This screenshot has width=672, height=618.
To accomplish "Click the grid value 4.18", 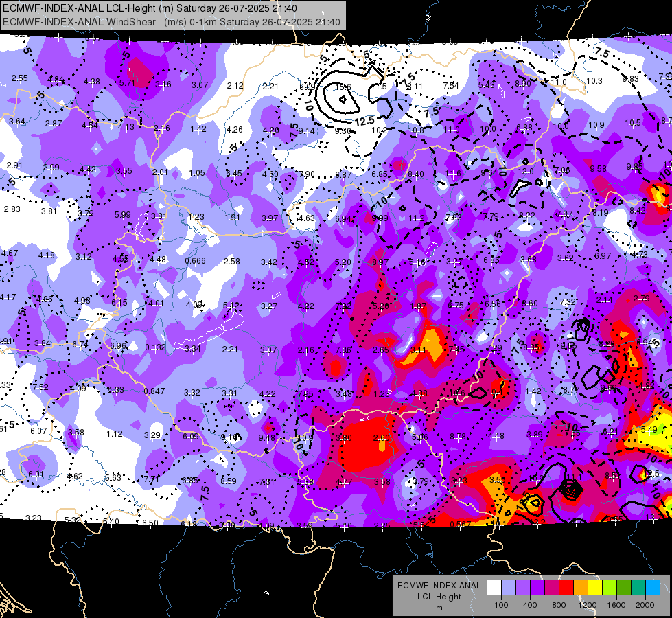I will pos(46,255).
